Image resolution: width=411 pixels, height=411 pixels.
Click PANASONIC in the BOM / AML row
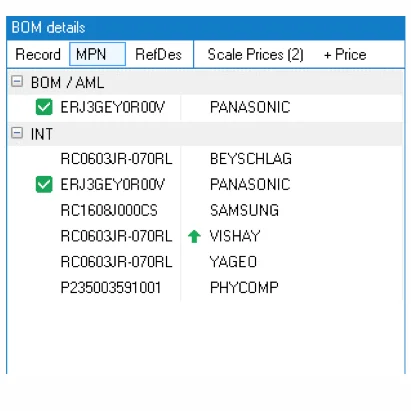point(250,107)
